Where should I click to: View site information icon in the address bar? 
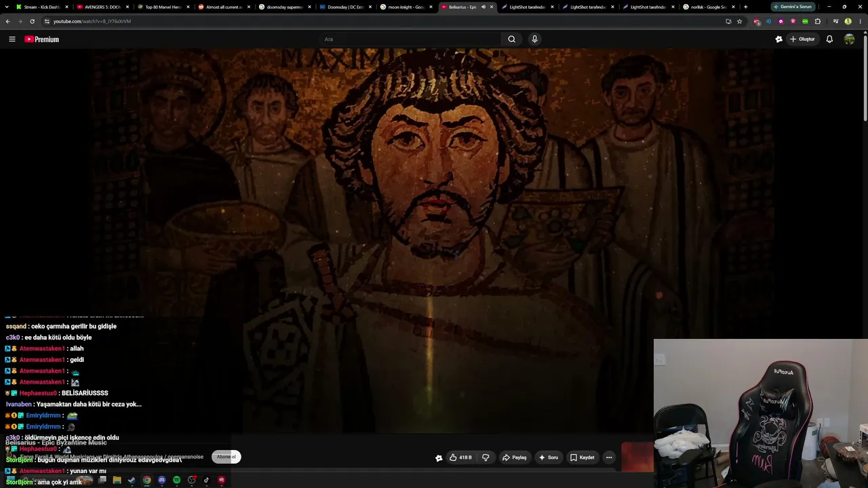tap(47, 21)
